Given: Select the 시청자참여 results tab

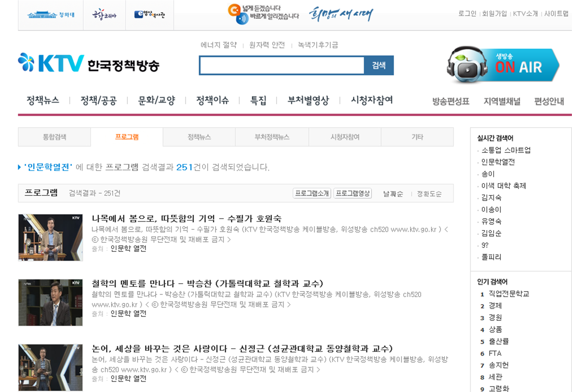Looking at the screenshot, I should click(x=345, y=137).
